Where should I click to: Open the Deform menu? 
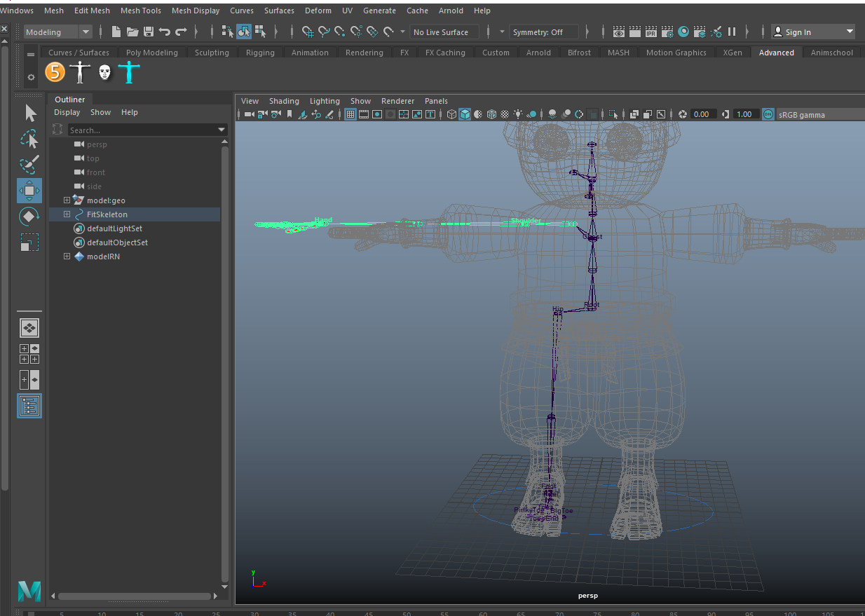[x=318, y=11]
